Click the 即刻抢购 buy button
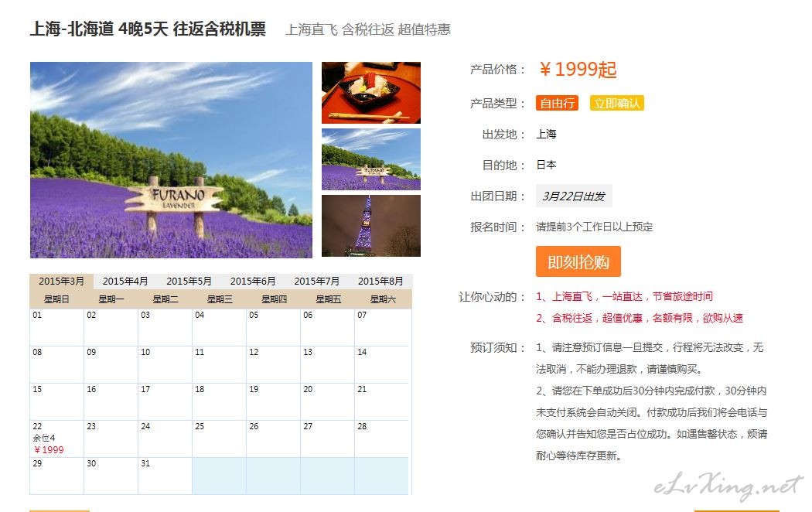 [x=578, y=262]
